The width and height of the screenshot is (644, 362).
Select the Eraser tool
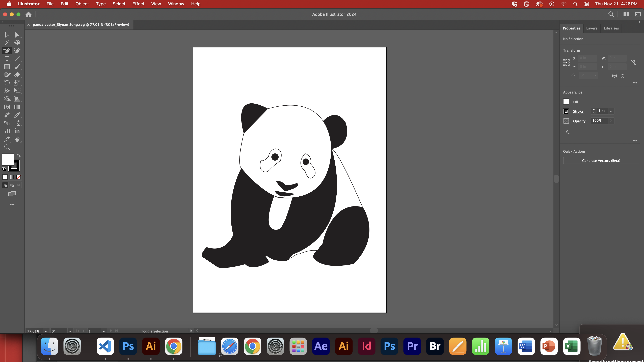click(x=17, y=75)
